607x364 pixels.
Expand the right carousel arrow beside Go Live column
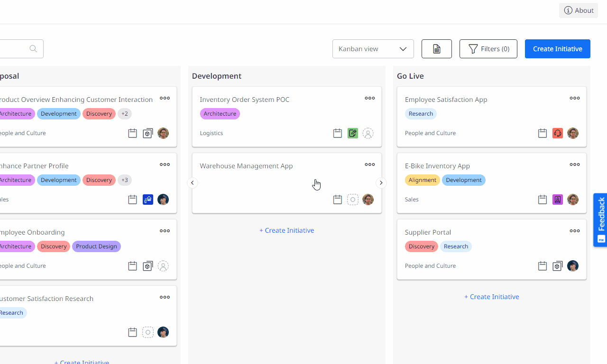point(381,182)
